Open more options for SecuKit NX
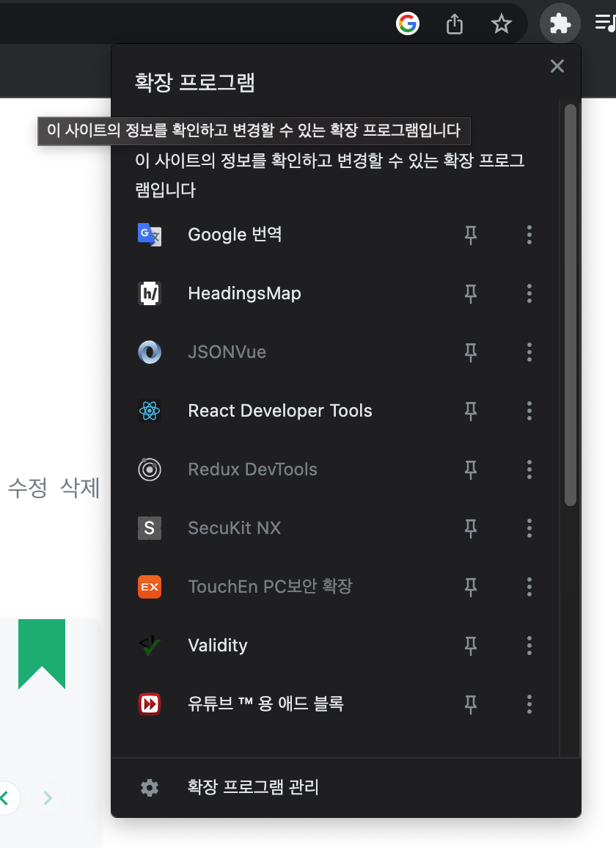616x848 pixels. click(x=529, y=528)
